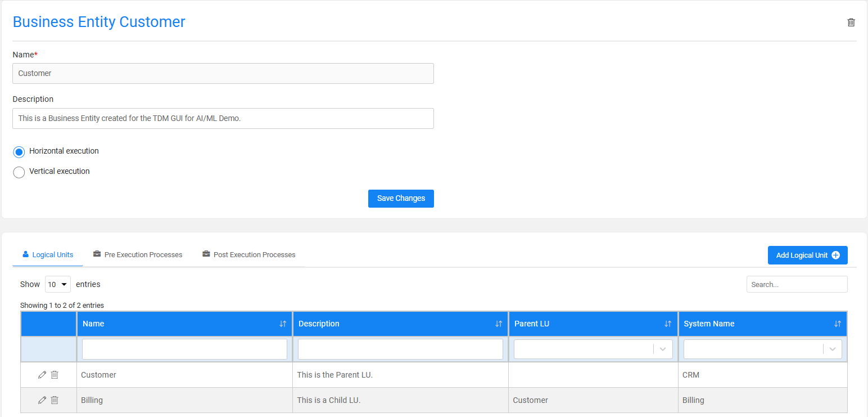Edit the Billing logical unit row
This screenshot has width=868, height=417.
[42, 400]
